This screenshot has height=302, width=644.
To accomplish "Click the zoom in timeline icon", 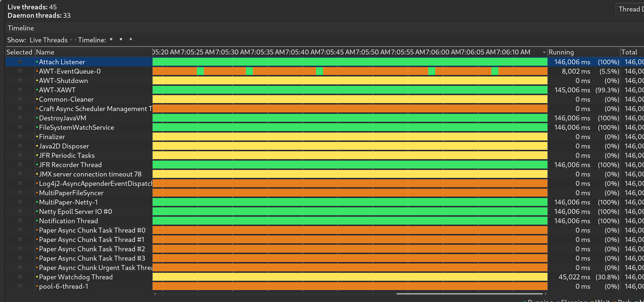I will click(111, 40).
